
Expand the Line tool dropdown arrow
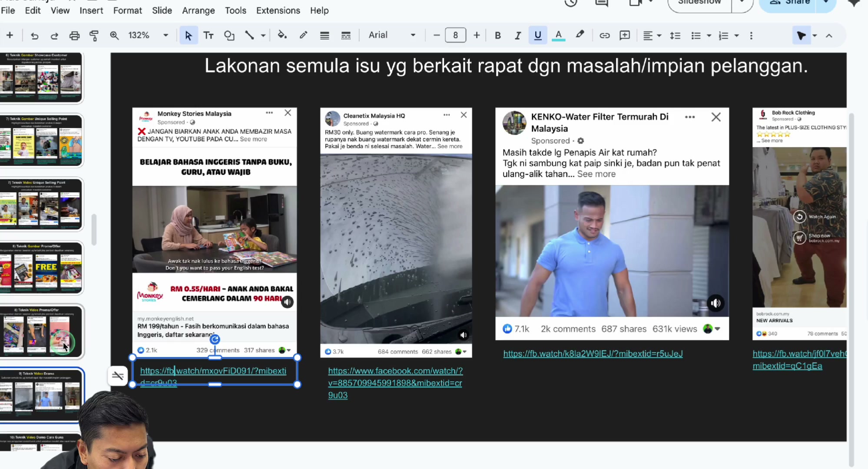coord(263,36)
